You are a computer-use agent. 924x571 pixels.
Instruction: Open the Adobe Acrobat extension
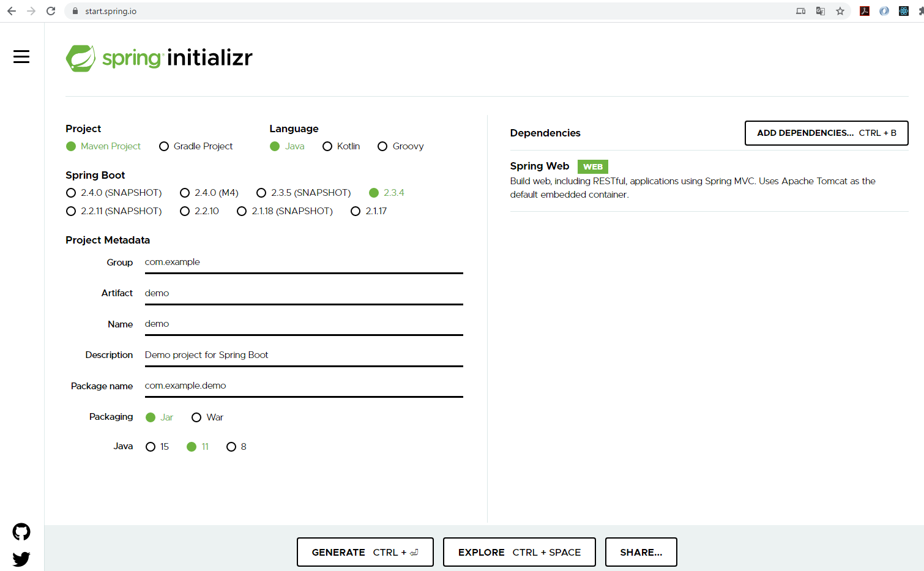click(x=865, y=11)
